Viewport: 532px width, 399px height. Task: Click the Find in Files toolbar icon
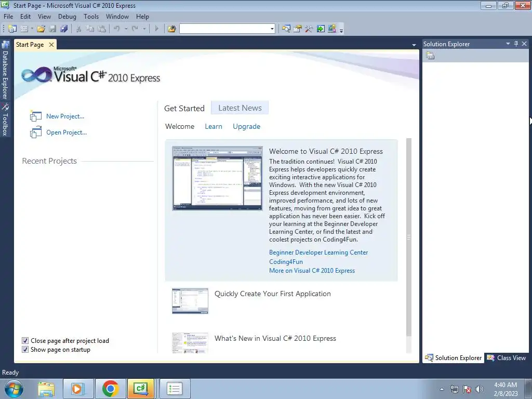[171, 29]
